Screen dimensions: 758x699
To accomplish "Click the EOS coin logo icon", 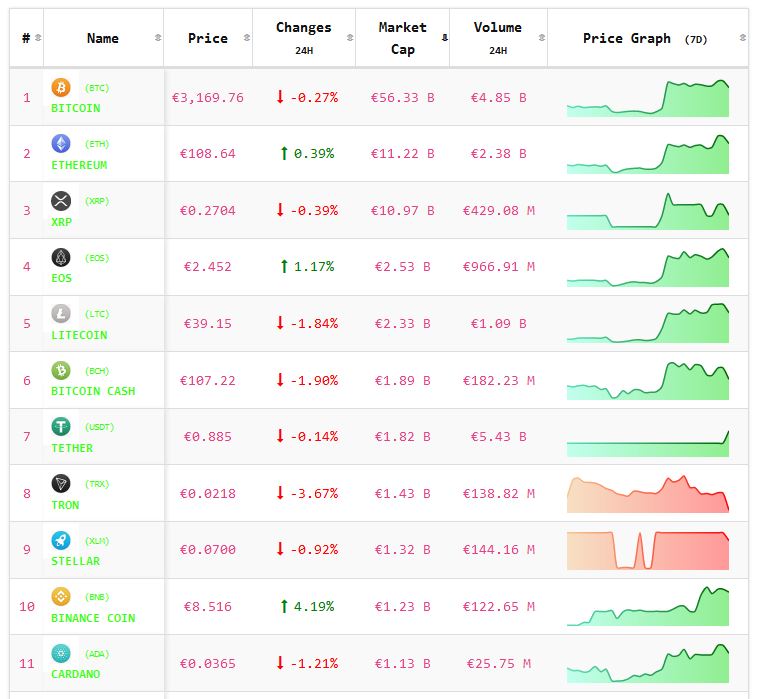I will click(x=61, y=257).
